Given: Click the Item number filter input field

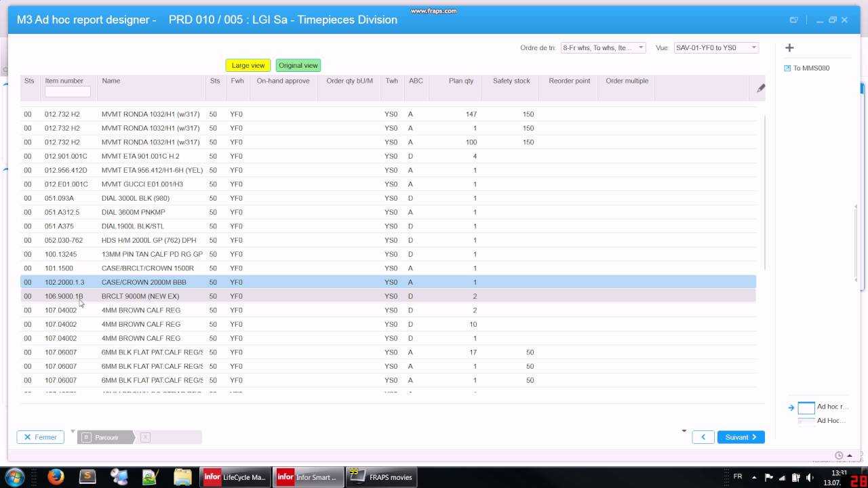Looking at the screenshot, I should coord(67,91).
